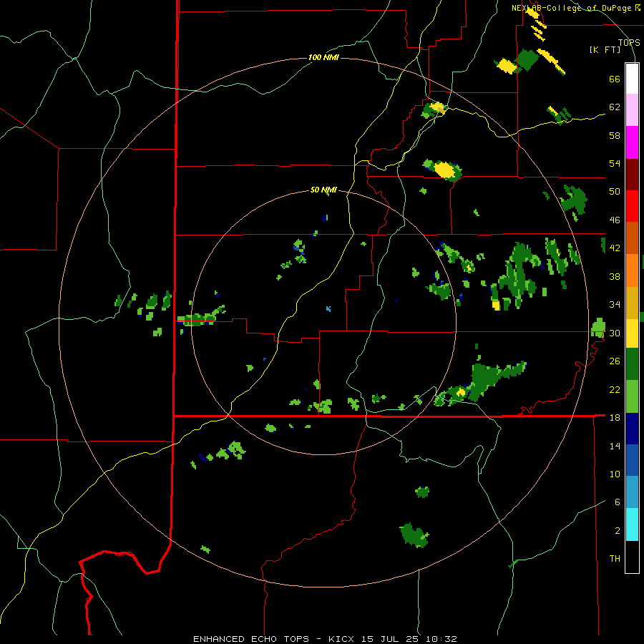
Task: Click the light green legend swatch
Action: click(x=632, y=396)
